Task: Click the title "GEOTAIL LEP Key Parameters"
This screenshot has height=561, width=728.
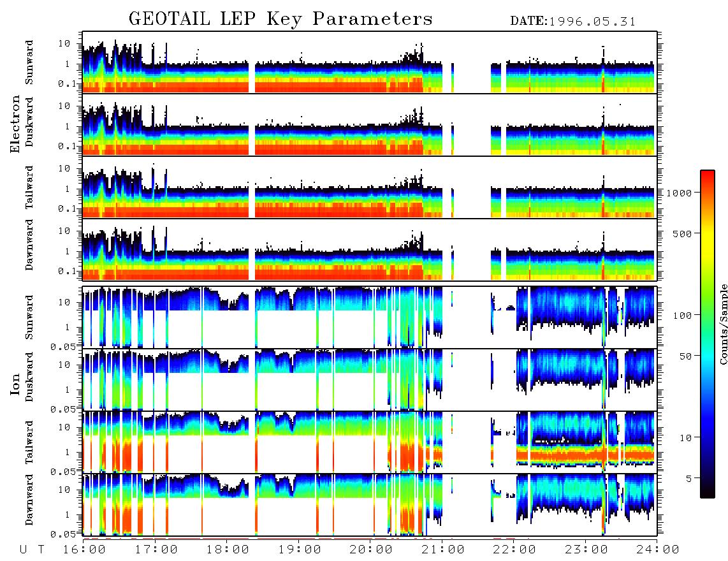Action: coord(280,19)
